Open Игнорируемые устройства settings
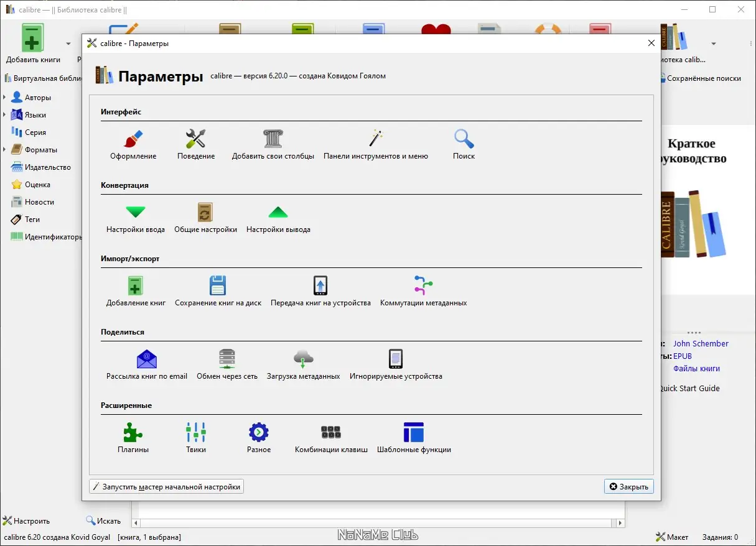Screen dimensions: 756x546 [396, 364]
